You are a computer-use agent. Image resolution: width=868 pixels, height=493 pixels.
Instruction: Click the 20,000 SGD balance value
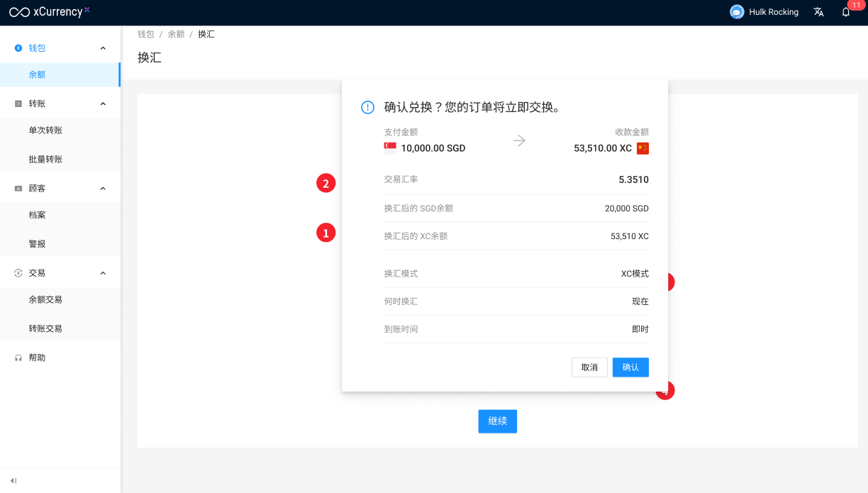[x=627, y=209]
